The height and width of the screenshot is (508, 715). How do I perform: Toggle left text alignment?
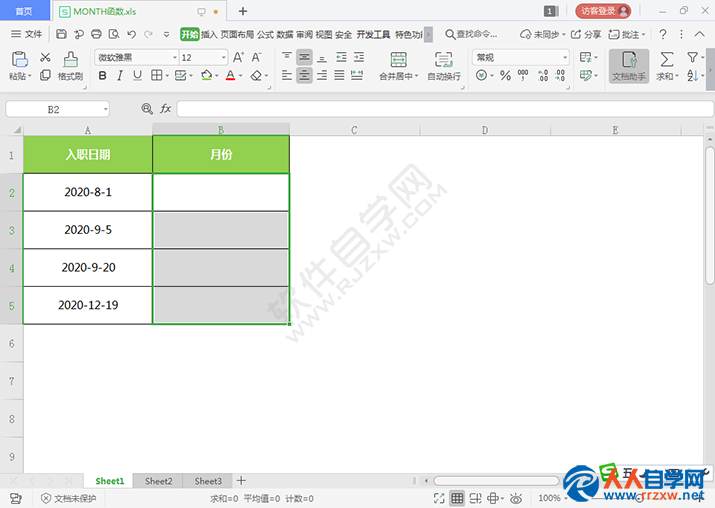[286, 75]
